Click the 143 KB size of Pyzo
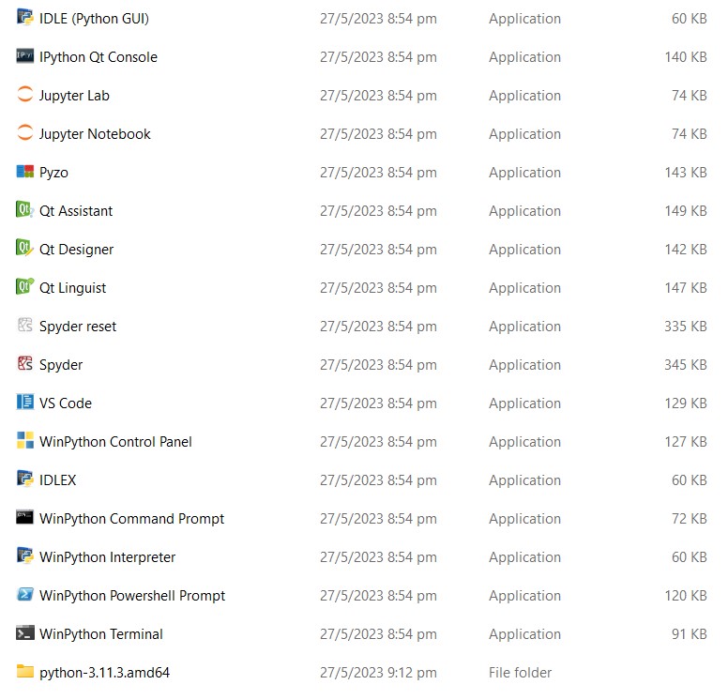This screenshot has width=728, height=700. [x=686, y=173]
